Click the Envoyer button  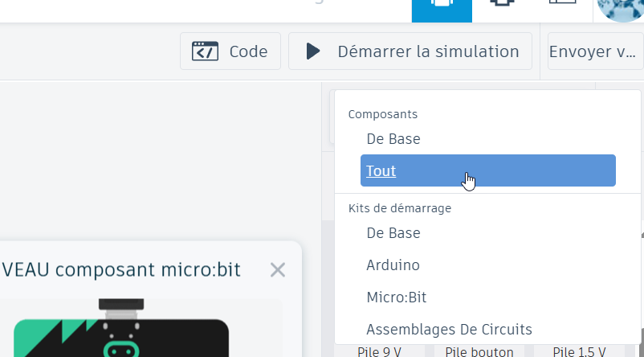tap(592, 51)
